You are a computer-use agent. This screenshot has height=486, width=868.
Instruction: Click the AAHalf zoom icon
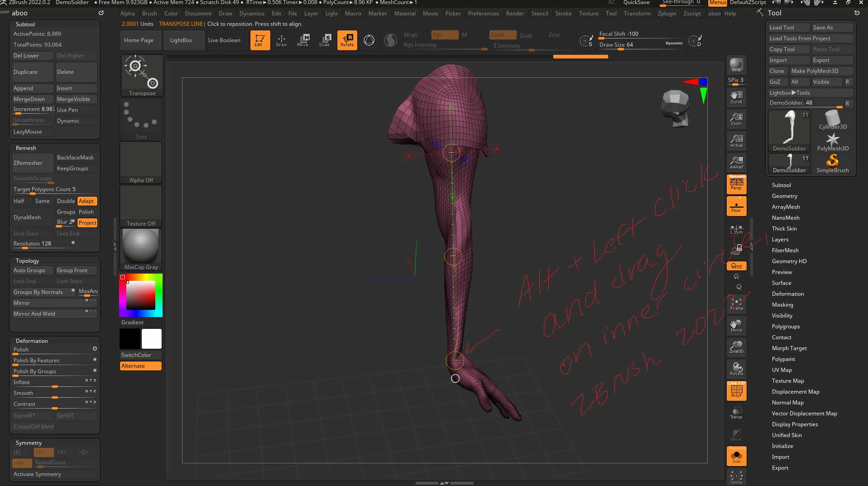coord(736,163)
